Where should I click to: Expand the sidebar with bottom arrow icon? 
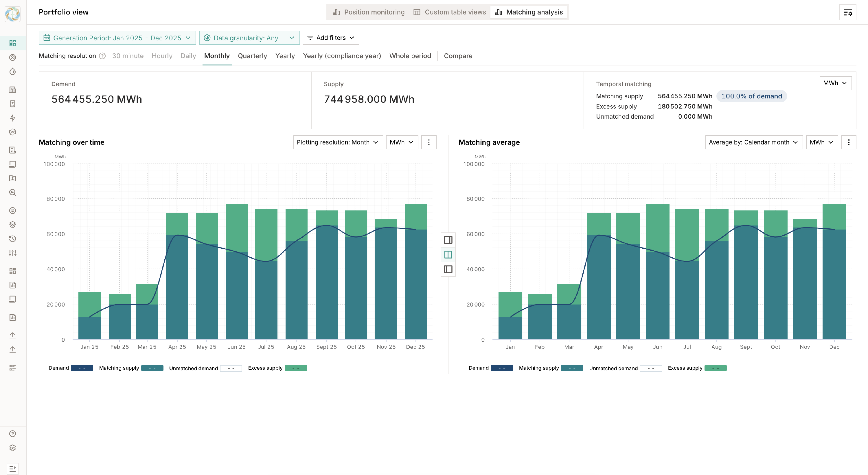tap(12, 469)
